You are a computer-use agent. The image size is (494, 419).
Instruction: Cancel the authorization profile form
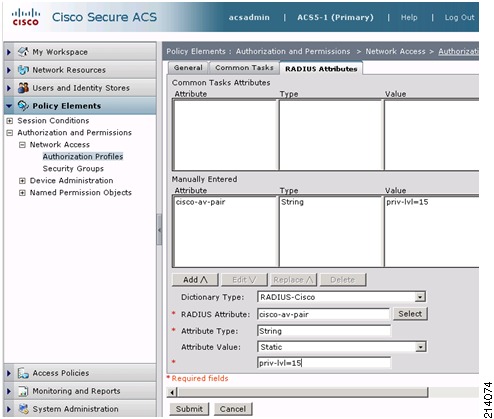click(x=233, y=409)
